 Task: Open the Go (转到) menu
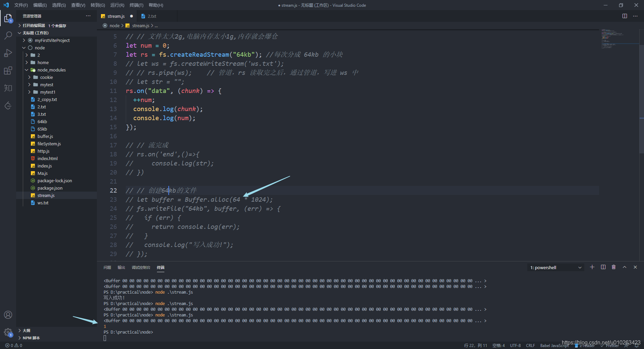[x=98, y=5]
